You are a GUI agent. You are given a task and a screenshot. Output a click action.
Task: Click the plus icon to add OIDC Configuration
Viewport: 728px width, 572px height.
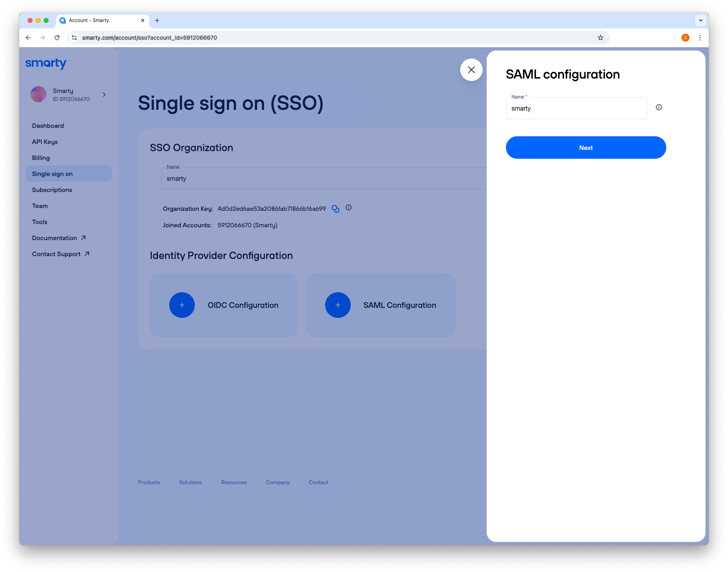point(182,305)
